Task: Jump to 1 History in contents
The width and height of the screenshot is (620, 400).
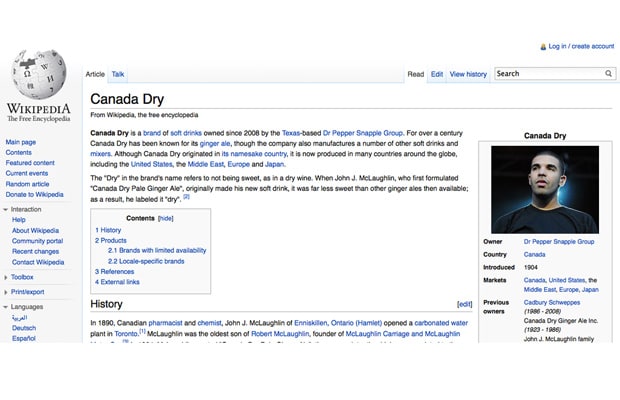Action: pyautogui.click(x=108, y=230)
